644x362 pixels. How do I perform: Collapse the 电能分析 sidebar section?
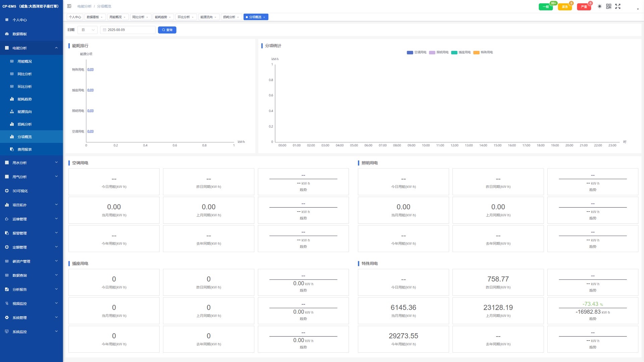pyautogui.click(x=56, y=48)
